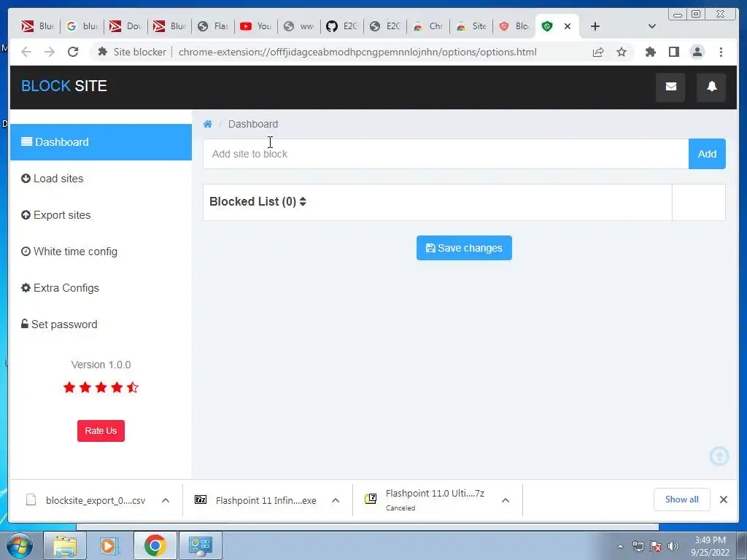
Task: Click the Version 1.0.0 text
Action: pos(101,365)
